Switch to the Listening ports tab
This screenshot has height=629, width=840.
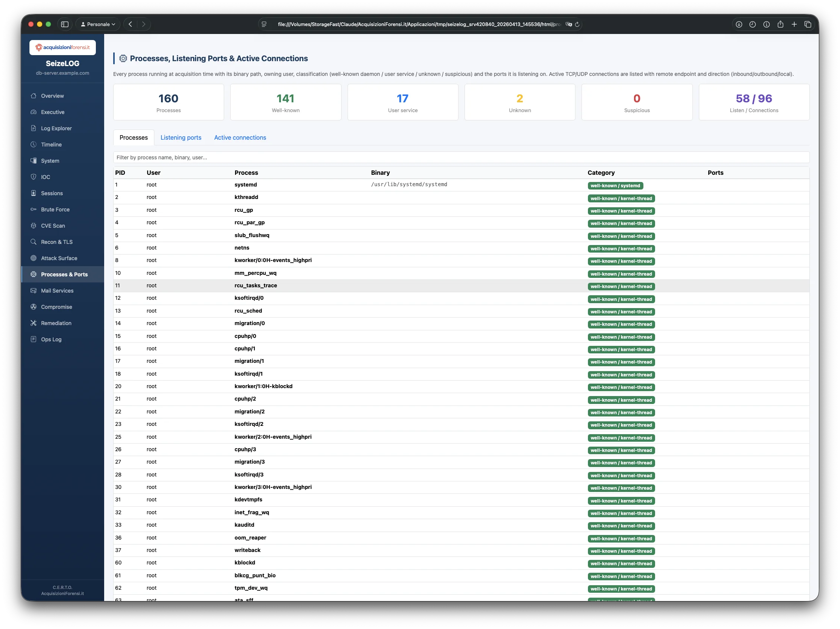[x=181, y=137]
